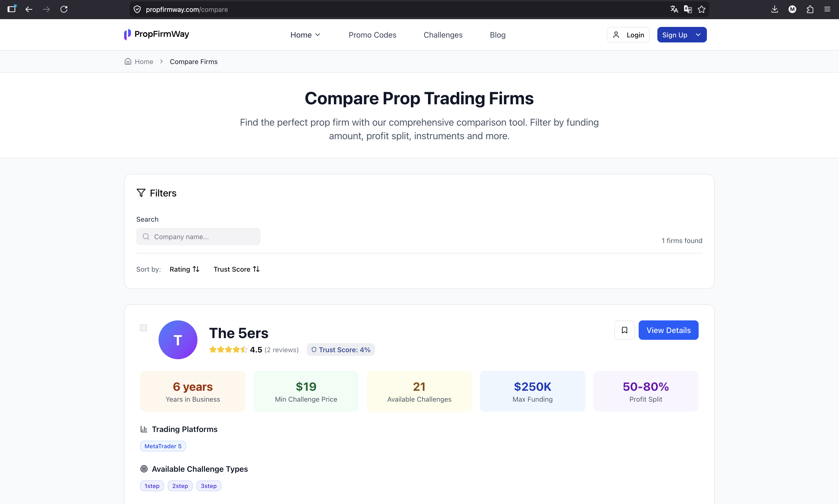Click the browser reload icon

(x=64, y=9)
